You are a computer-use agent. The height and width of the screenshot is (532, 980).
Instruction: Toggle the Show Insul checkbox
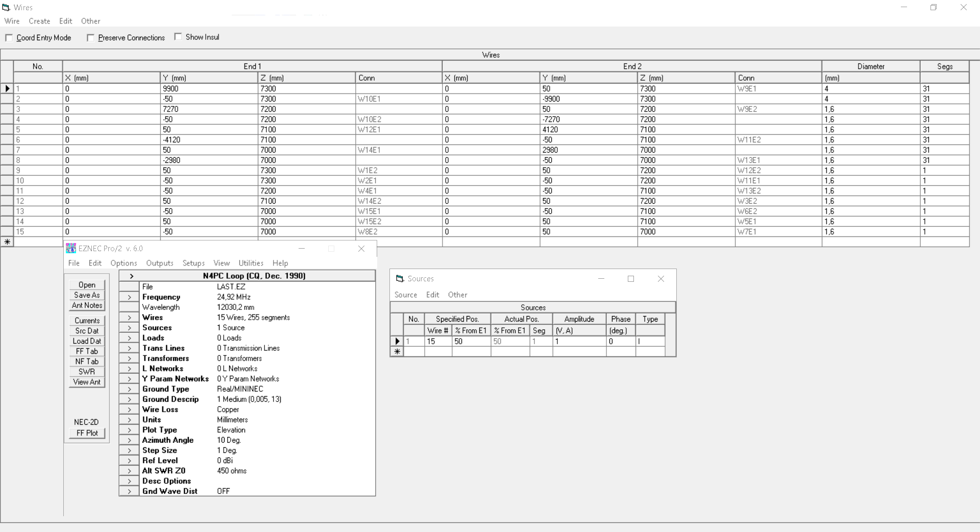coord(178,37)
